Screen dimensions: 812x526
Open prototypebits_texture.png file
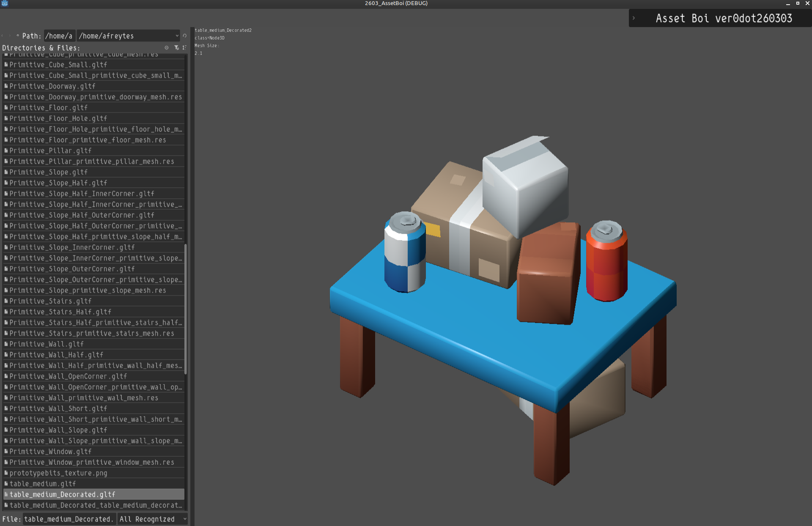click(x=58, y=473)
